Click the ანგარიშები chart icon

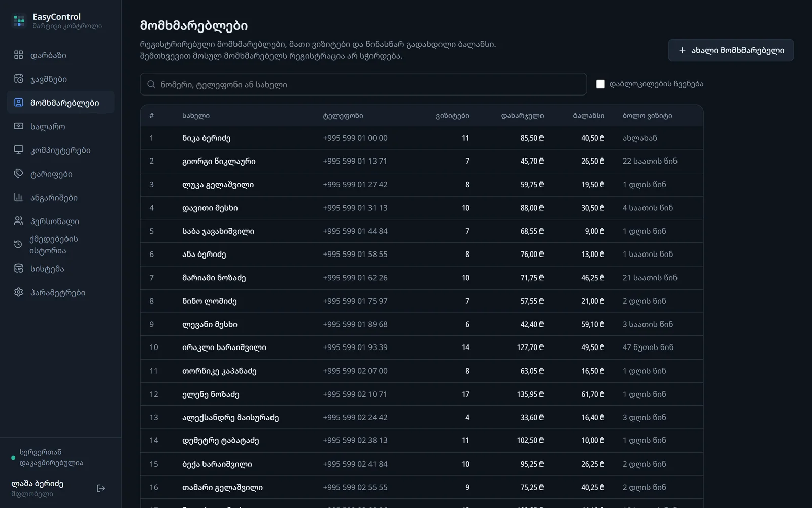19,197
